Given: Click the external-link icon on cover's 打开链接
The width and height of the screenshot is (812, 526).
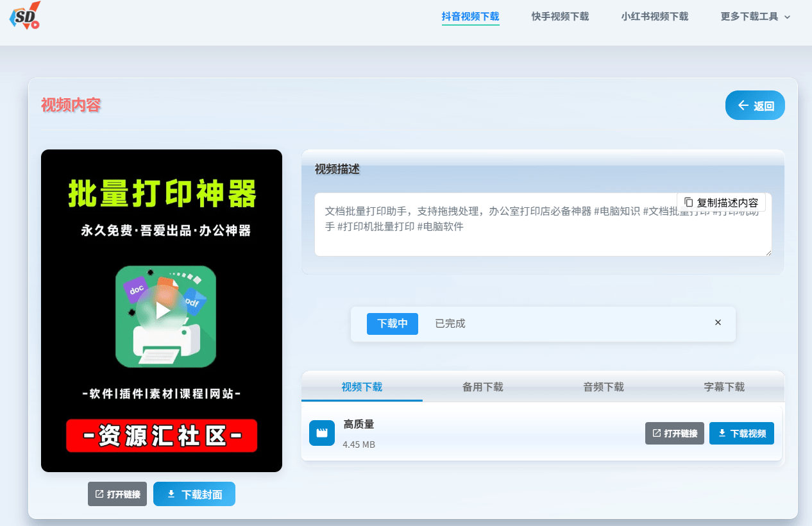Looking at the screenshot, I should [x=98, y=494].
